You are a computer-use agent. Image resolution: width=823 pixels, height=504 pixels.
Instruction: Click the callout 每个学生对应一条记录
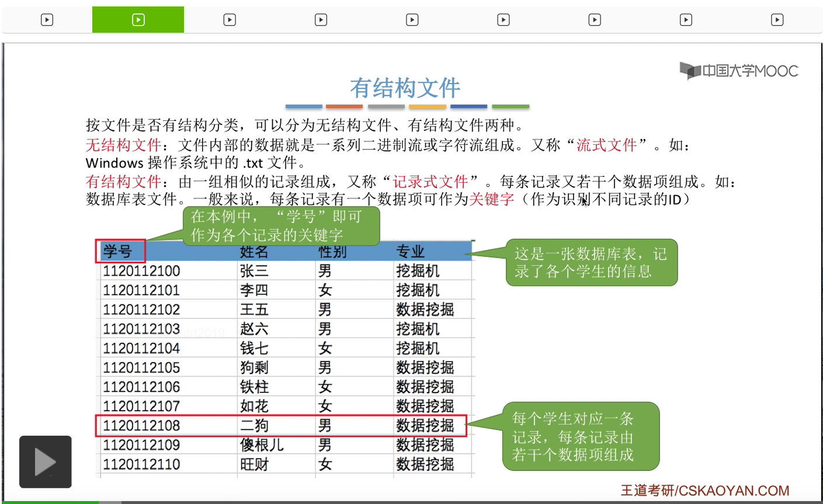[x=581, y=436]
